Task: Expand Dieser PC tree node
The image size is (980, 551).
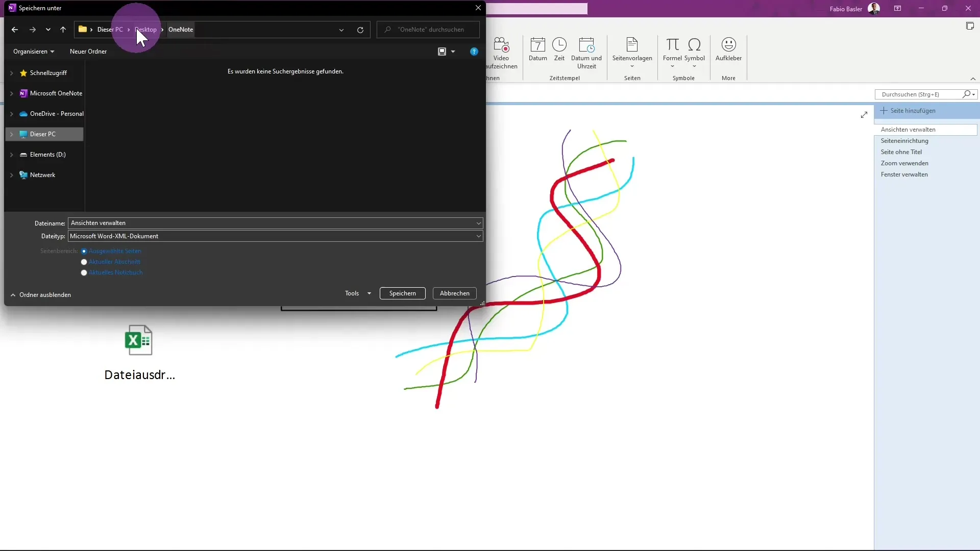Action: click(x=12, y=134)
